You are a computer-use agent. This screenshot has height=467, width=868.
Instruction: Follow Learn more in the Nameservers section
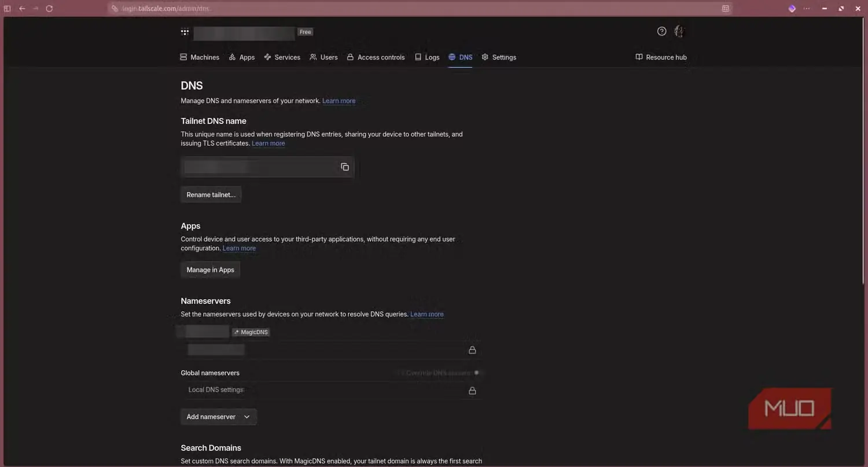[427, 314]
